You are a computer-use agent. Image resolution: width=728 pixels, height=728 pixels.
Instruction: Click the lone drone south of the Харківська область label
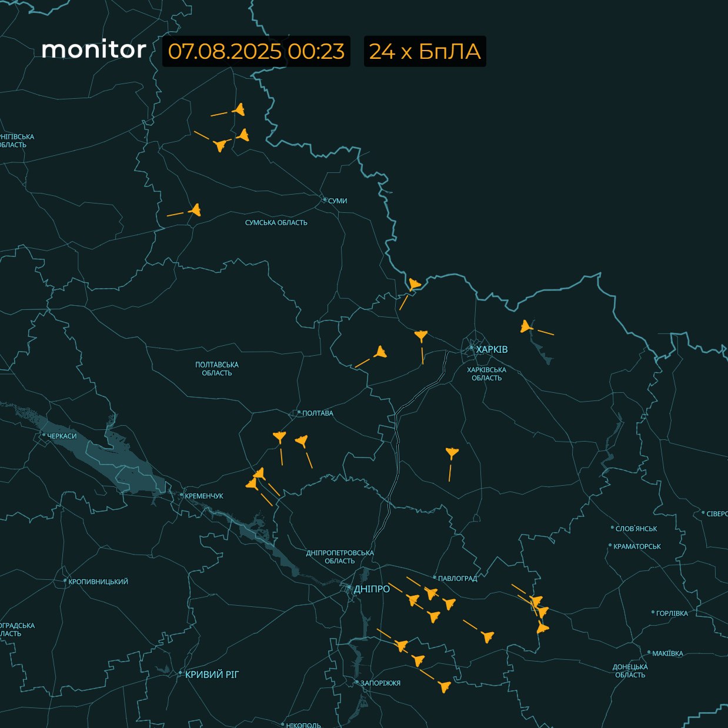[x=451, y=453]
